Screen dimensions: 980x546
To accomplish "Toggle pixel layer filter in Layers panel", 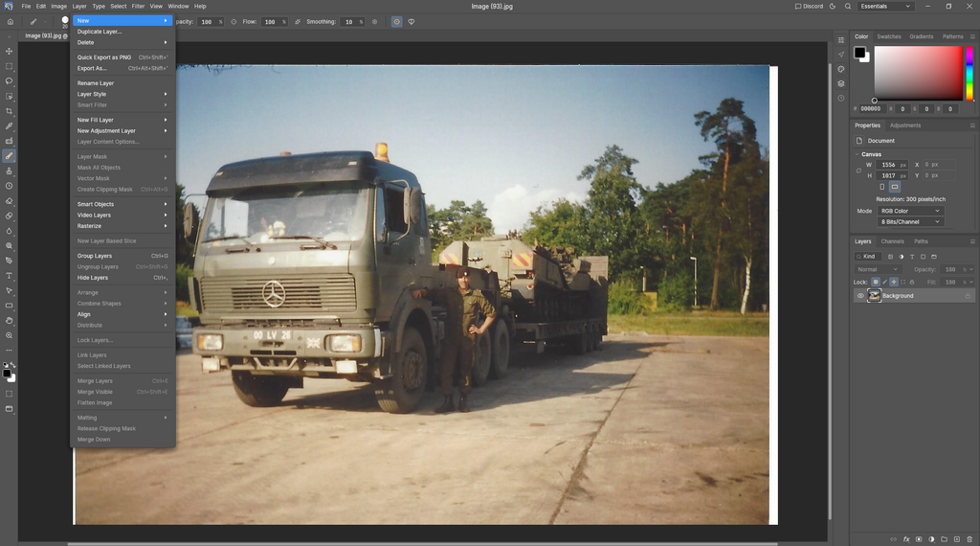I will coord(891,257).
